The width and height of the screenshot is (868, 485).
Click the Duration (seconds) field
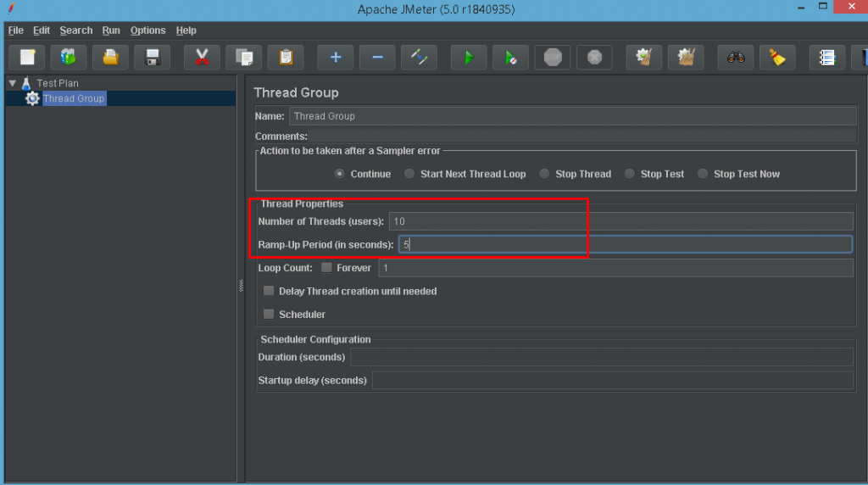[x=602, y=357]
